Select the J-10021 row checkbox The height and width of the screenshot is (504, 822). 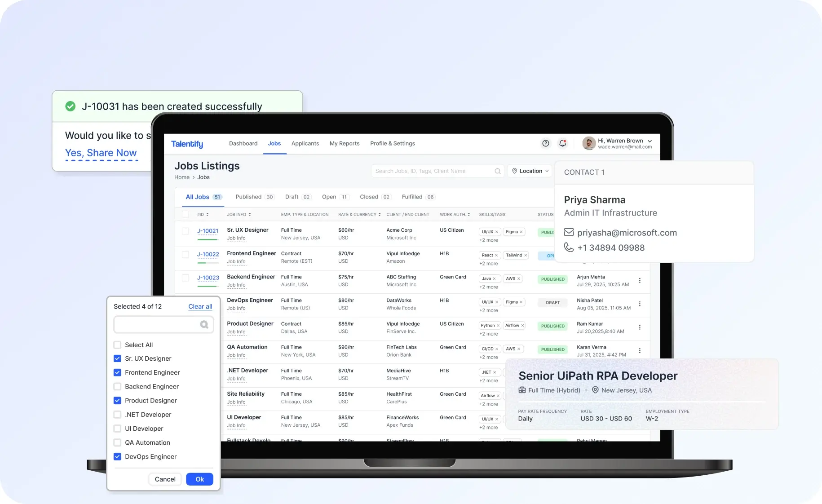click(x=185, y=231)
